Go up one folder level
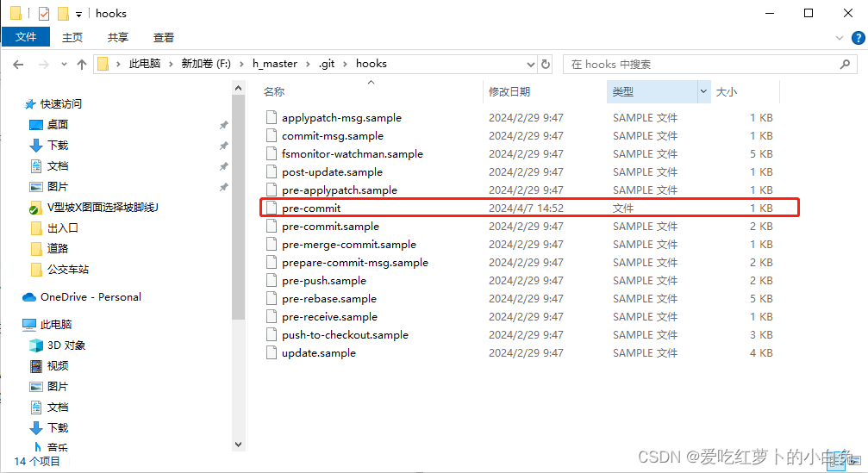The height and width of the screenshot is (473, 868). point(82,65)
